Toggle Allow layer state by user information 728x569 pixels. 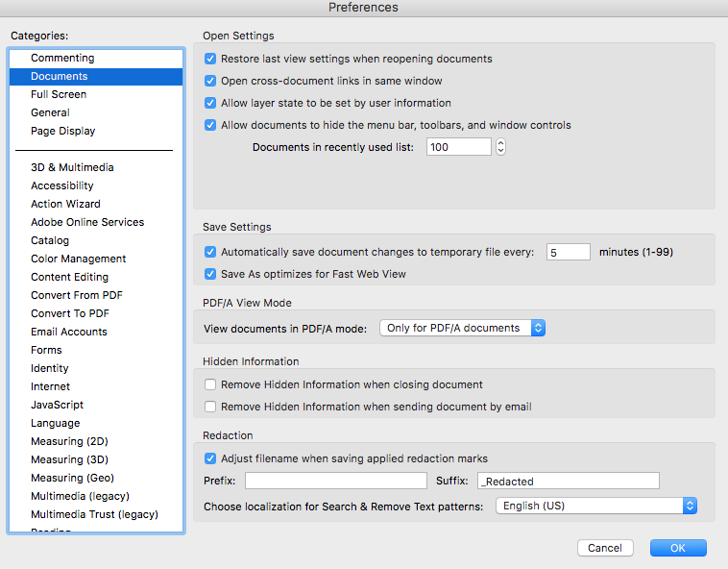(210, 103)
